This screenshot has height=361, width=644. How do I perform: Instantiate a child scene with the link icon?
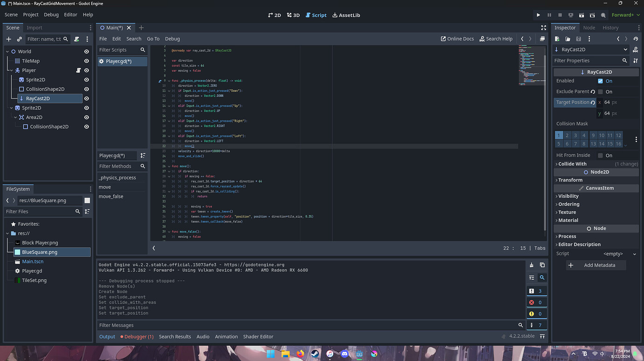tap(19, 39)
